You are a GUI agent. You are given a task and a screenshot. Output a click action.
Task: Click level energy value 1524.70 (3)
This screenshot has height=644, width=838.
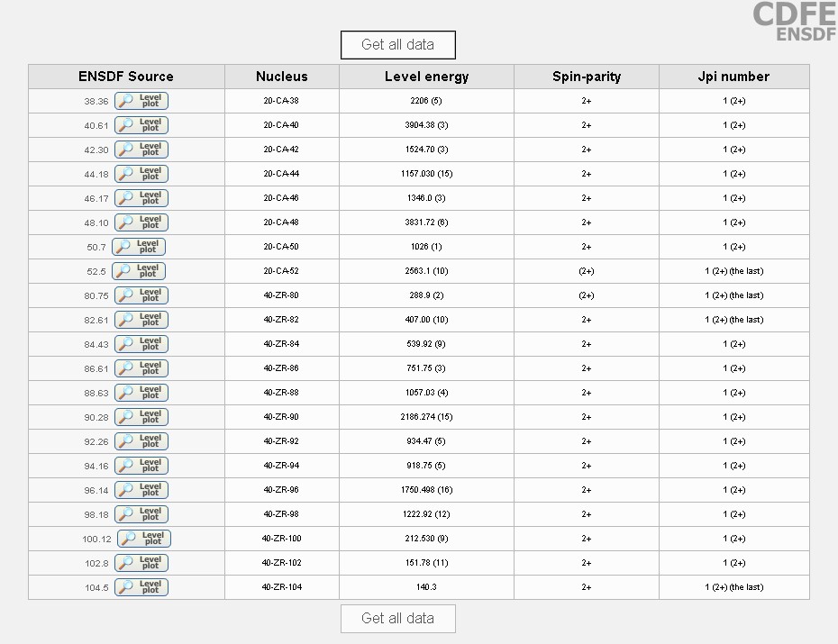click(426, 150)
